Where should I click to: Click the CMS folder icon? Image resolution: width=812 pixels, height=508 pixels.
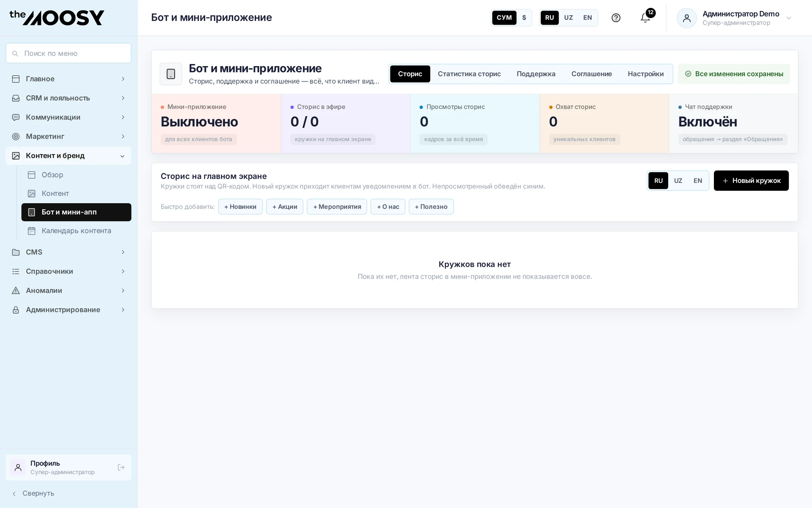[x=16, y=252]
